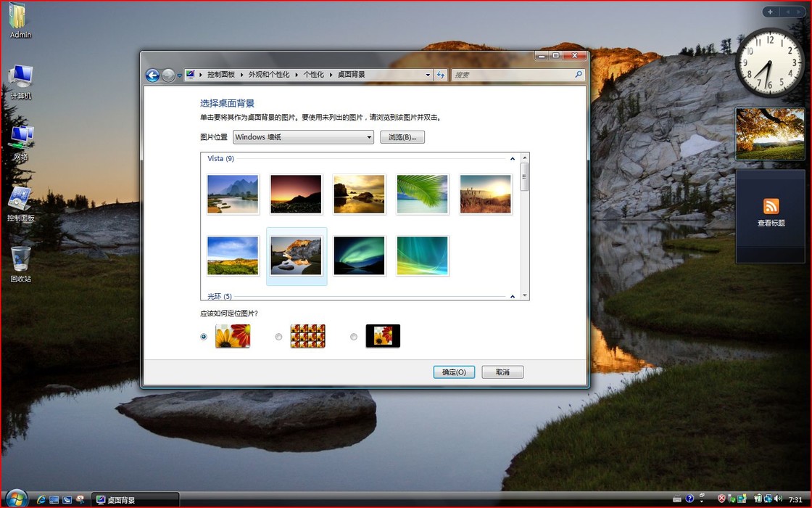Open the Windows Start orb

(17, 498)
